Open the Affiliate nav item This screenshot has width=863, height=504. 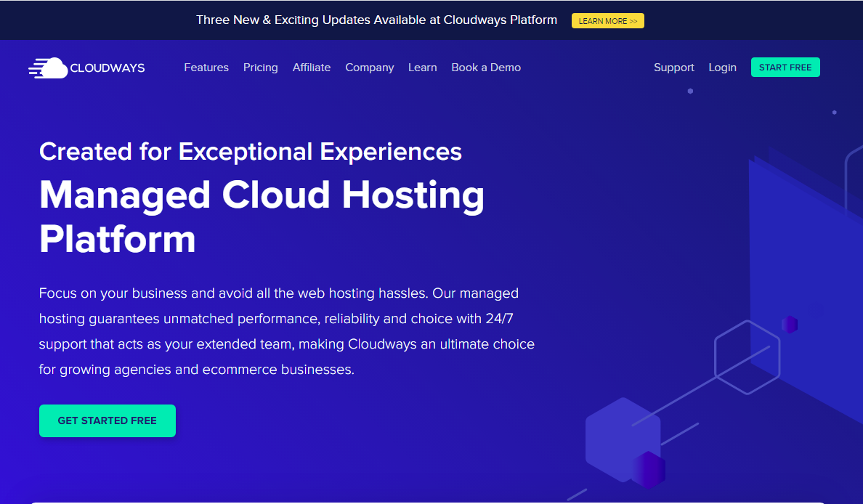click(312, 67)
